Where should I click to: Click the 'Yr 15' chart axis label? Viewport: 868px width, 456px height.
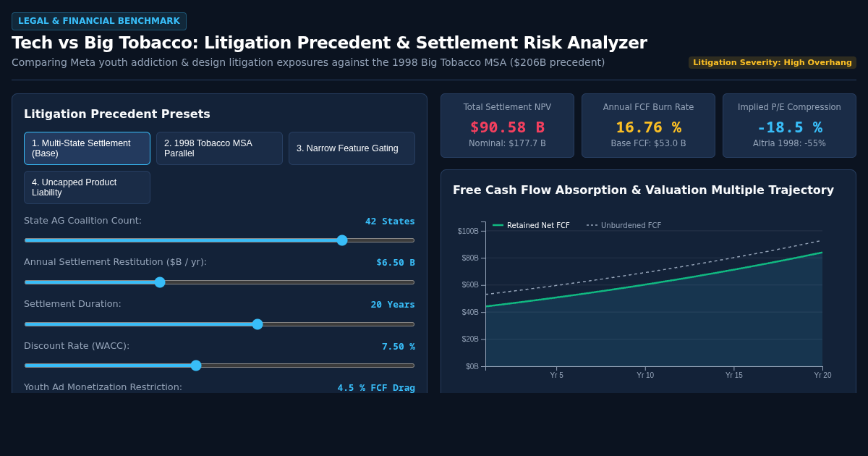click(x=734, y=375)
